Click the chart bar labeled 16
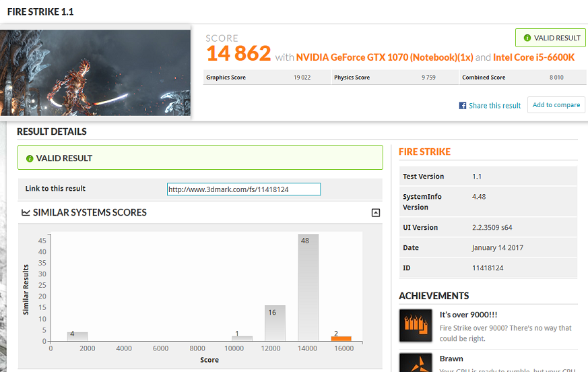588x372 pixels. [275, 323]
